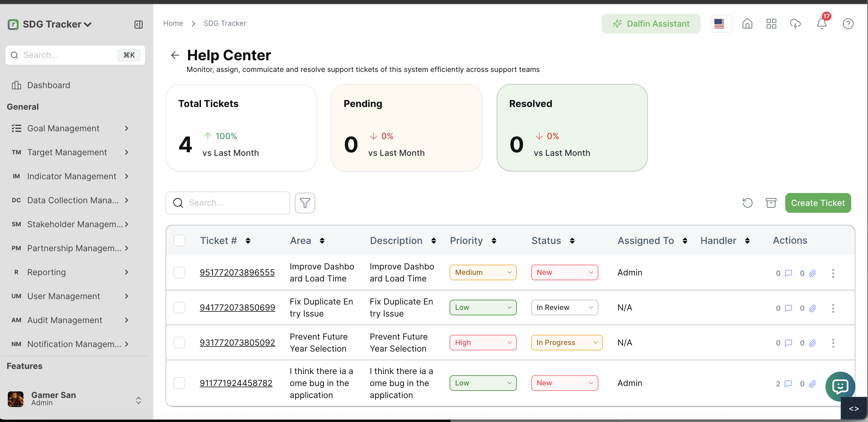
Task: Open the Dalfin Assistant
Action: point(651,23)
